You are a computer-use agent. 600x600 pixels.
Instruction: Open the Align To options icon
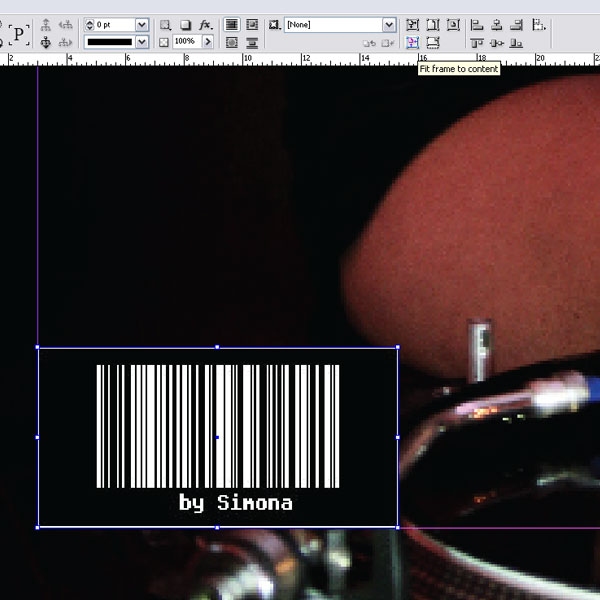[x=539, y=25]
